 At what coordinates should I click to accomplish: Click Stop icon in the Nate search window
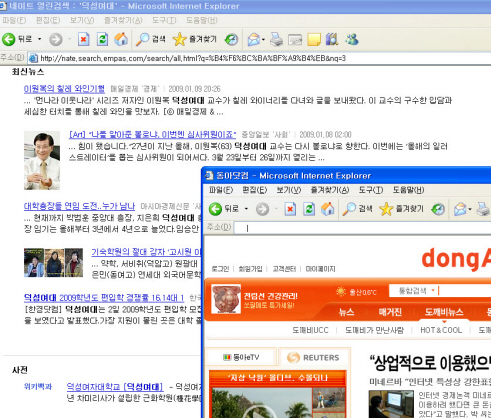83,39
